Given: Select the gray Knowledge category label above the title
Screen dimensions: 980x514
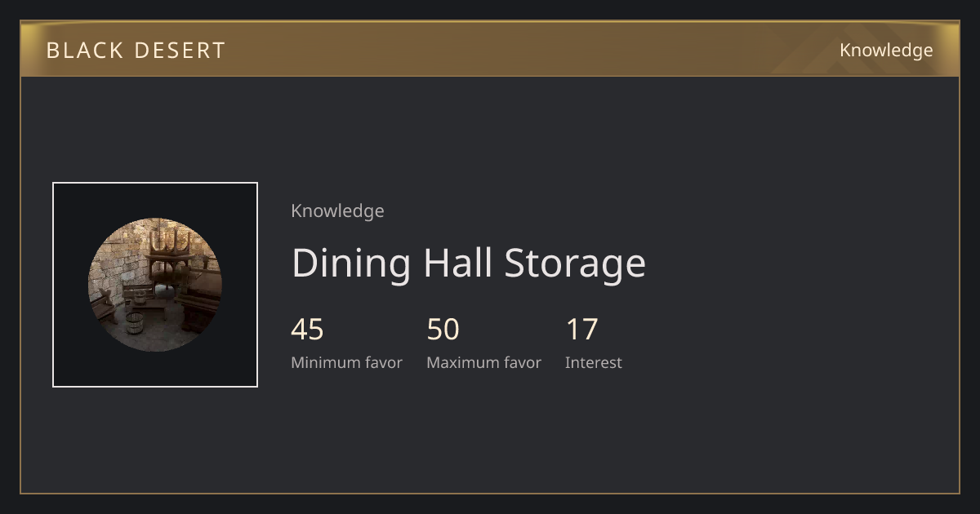Looking at the screenshot, I should pyautogui.click(x=337, y=211).
